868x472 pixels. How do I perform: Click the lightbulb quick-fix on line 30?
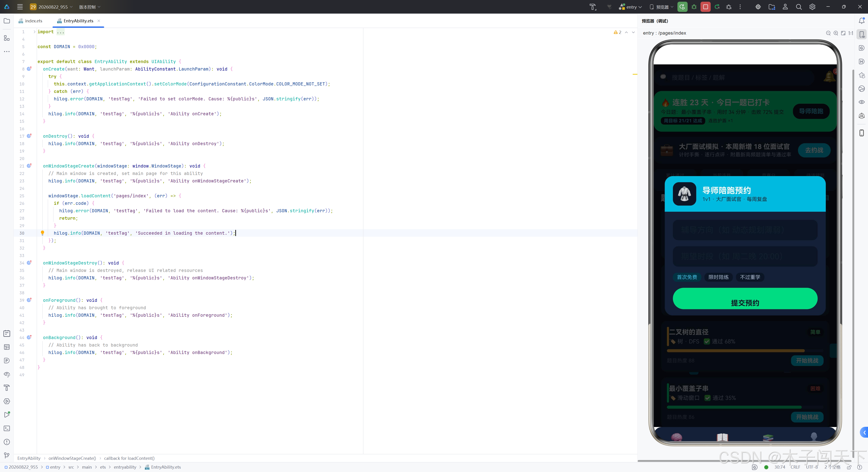(x=42, y=233)
